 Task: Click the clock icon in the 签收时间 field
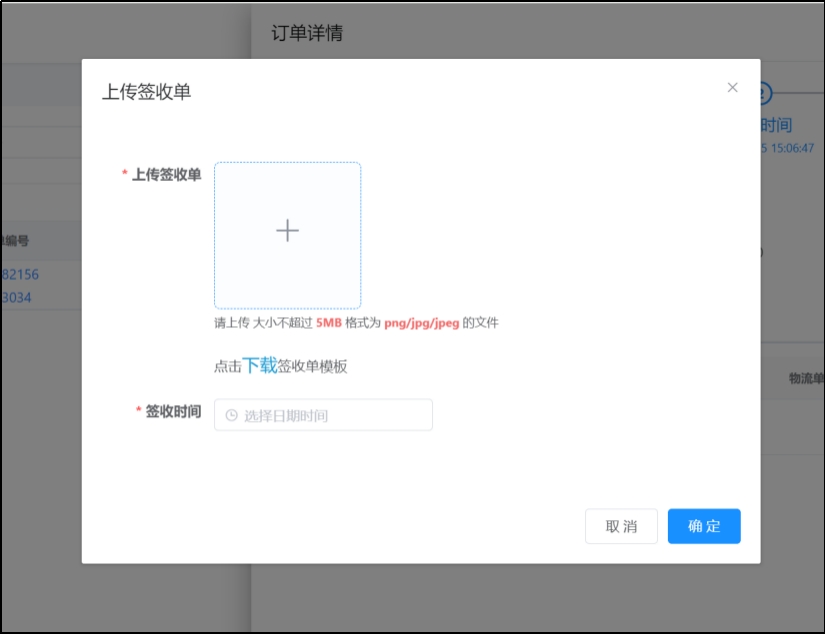pyautogui.click(x=232, y=415)
